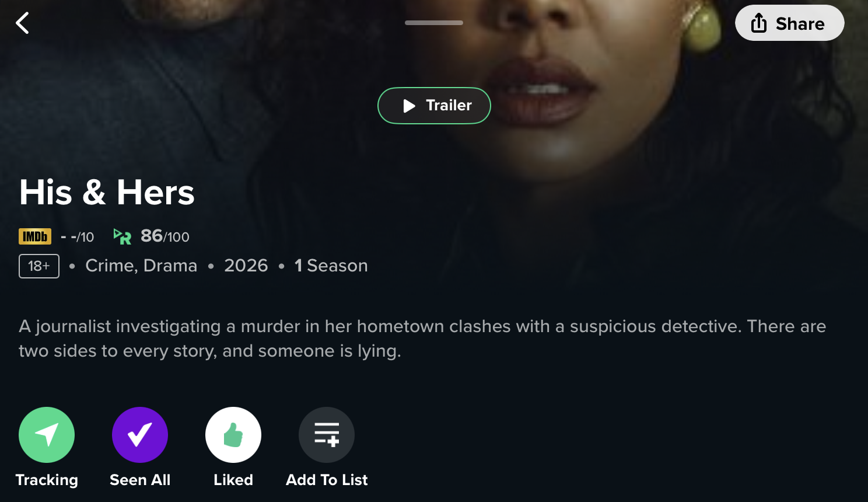Toggle the Liked thumbs-up icon
This screenshot has width=868, height=502.
coord(233,435)
